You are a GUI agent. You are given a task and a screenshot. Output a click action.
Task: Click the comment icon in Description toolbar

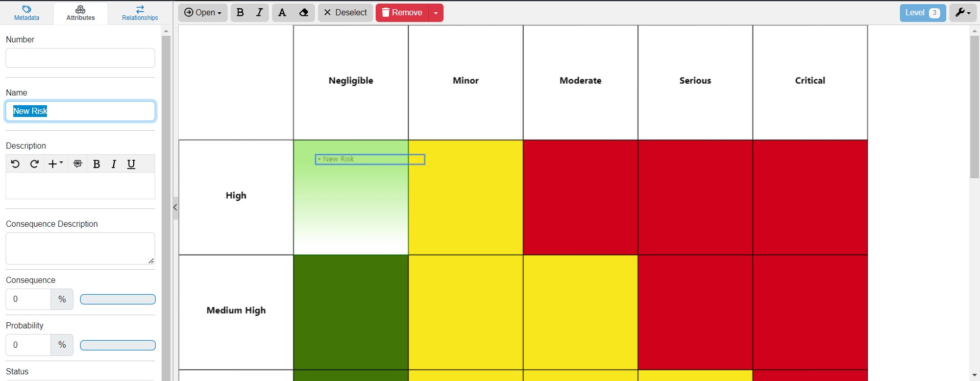pyautogui.click(x=78, y=164)
